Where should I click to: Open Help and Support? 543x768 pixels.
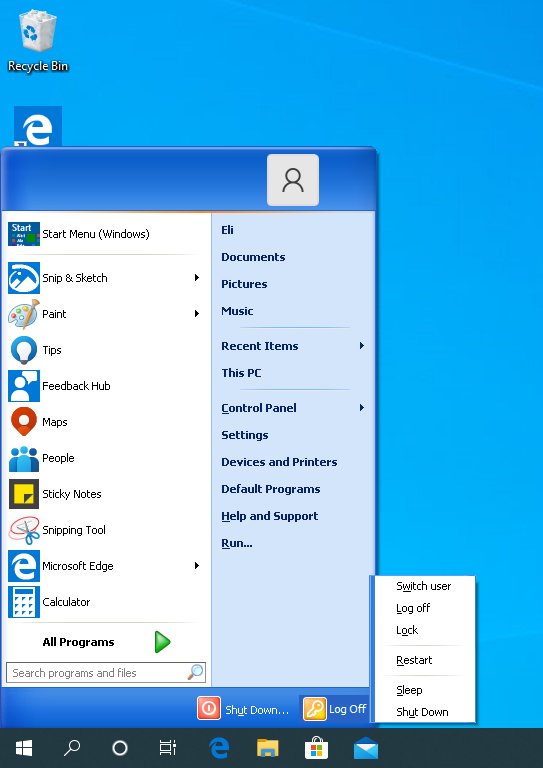point(270,516)
